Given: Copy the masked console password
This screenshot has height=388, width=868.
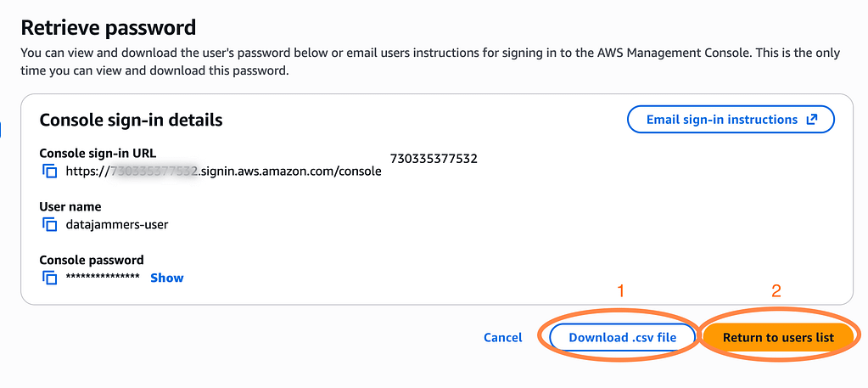Looking at the screenshot, I should [x=50, y=278].
